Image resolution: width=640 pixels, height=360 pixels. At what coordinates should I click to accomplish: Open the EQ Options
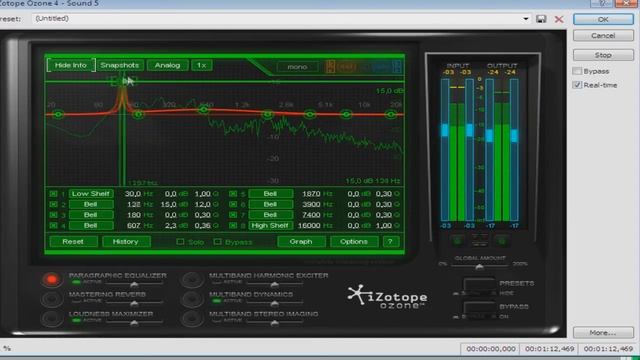coord(354,242)
